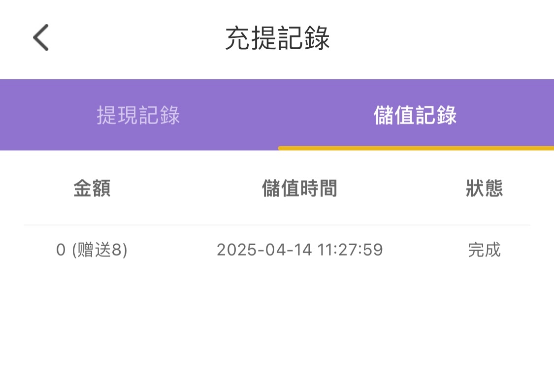Viewport: 554px width, 392px height.
Task: Tap the 完成 status text
Action: point(484,250)
